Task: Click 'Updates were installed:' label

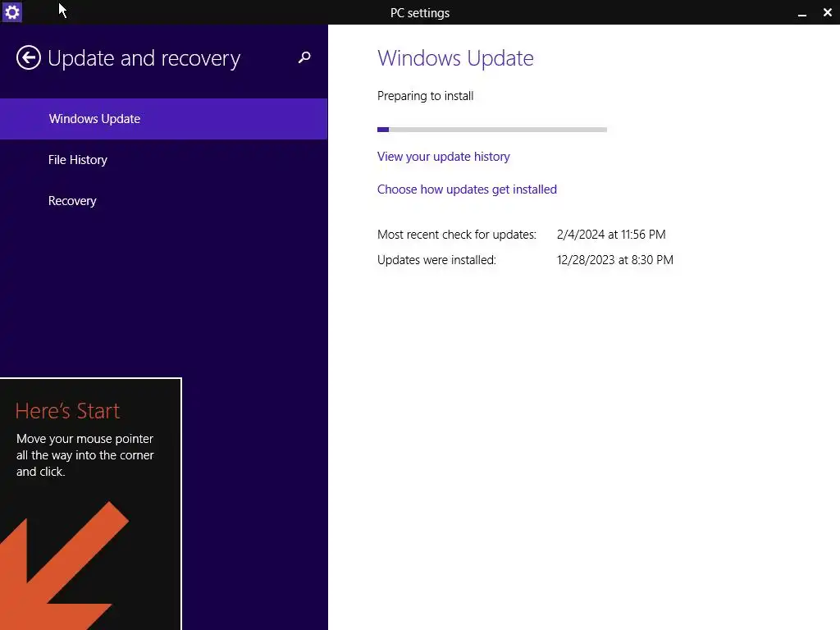Action: pos(436,260)
